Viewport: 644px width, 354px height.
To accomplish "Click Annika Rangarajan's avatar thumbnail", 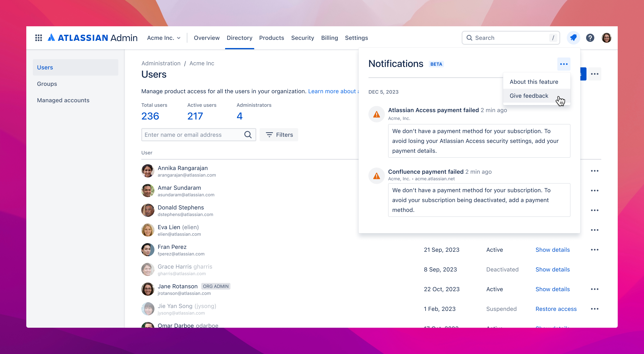I will 148,171.
